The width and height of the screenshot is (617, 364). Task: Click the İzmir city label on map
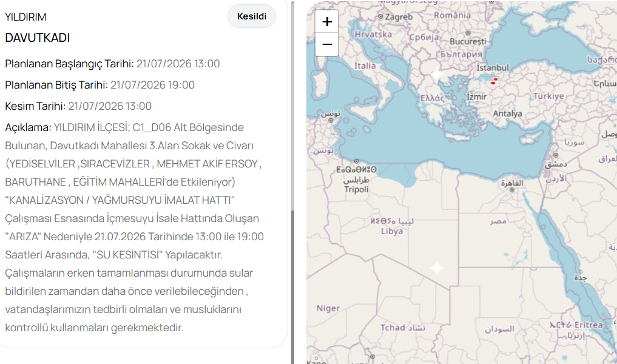(477, 97)
